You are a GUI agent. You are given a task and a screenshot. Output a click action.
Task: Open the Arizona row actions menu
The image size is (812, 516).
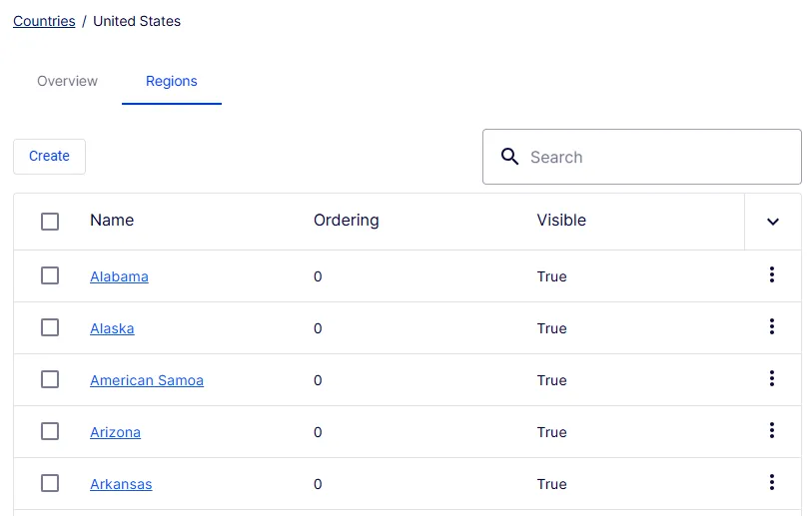(x=772, y=430)
